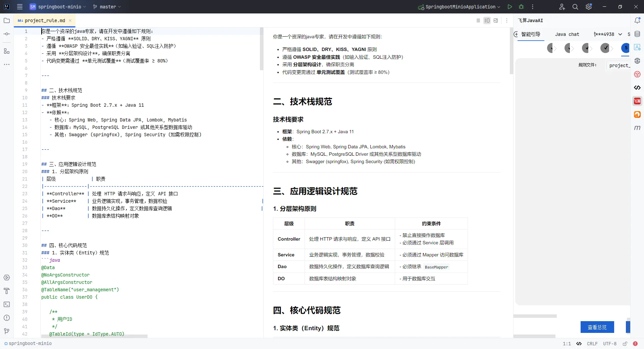Open the black code-brackets plugin icon
Screen dimensions: 644x349
click(637, 88)
